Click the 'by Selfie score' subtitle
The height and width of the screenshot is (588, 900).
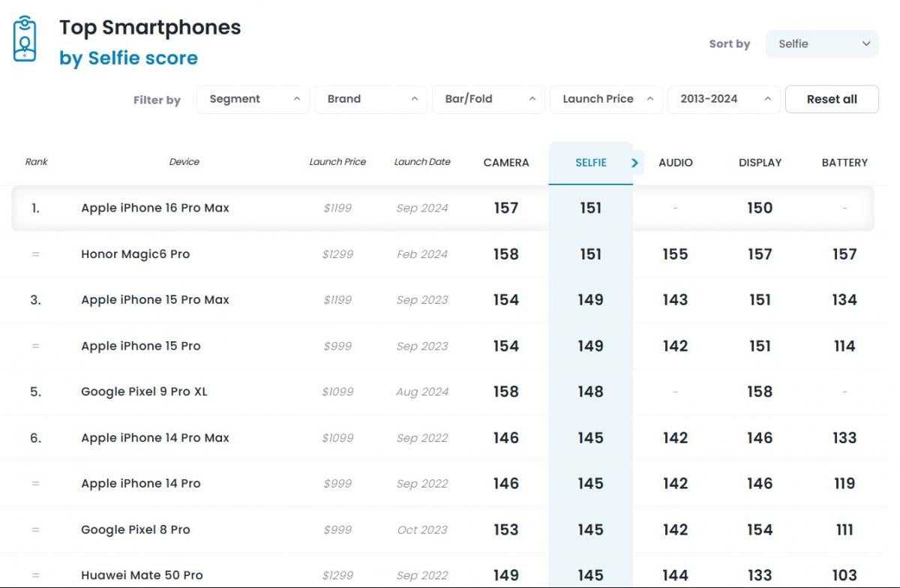click(128, 58)
